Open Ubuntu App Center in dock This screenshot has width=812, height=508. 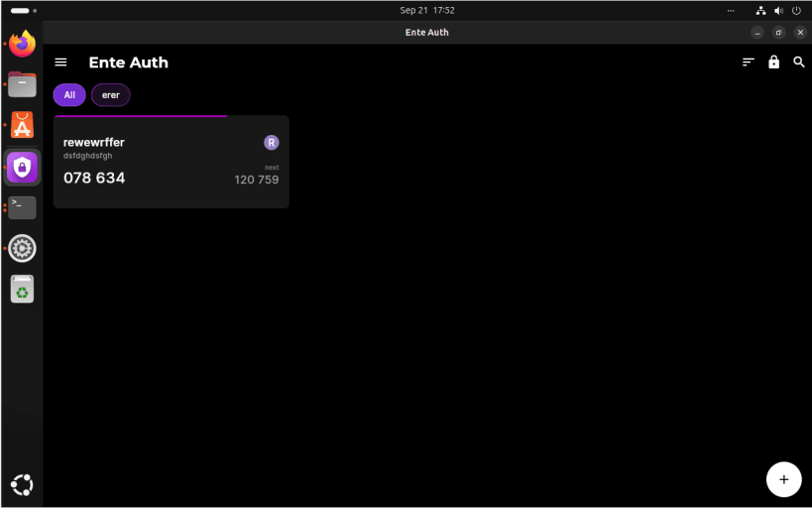22,125
